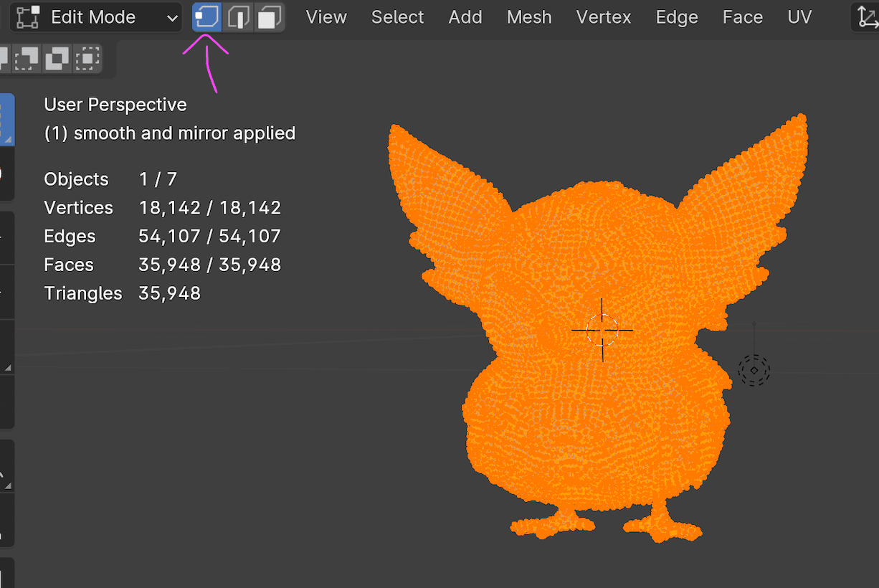Click the dashed-circle light object beside the model
Screen dimensions: 879x588
point(754,371)
